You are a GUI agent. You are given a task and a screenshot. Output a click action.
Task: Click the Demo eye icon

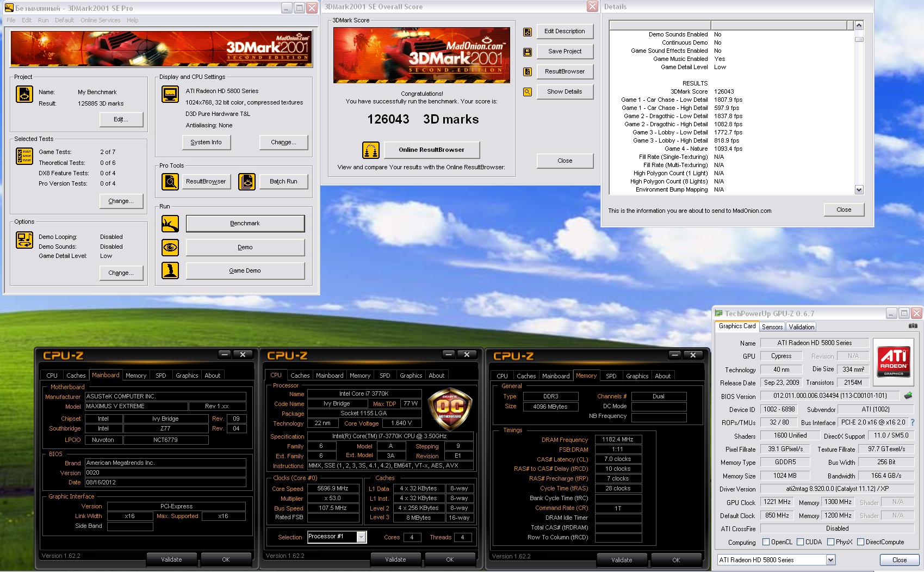tap(170, 247)
